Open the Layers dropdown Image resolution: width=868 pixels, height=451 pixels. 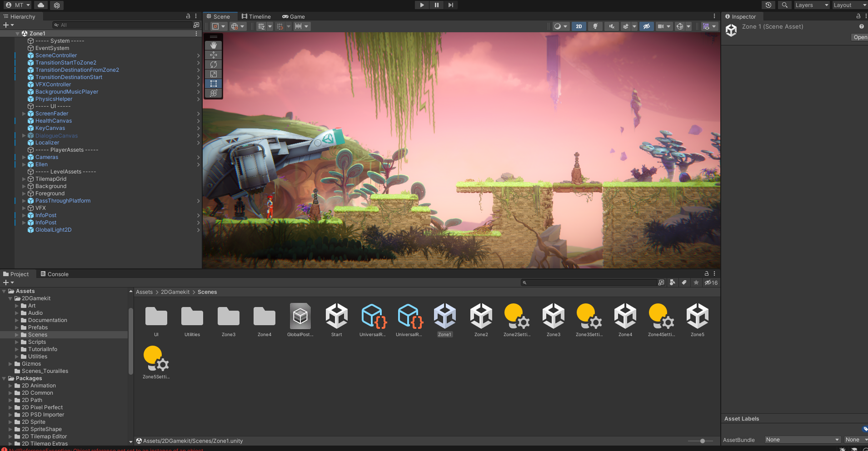coord(812,5)
